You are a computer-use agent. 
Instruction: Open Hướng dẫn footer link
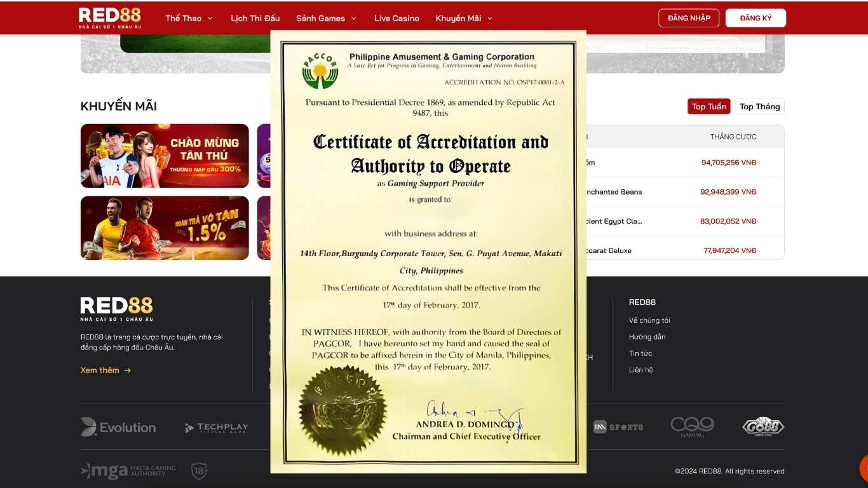tap(648, 337)
